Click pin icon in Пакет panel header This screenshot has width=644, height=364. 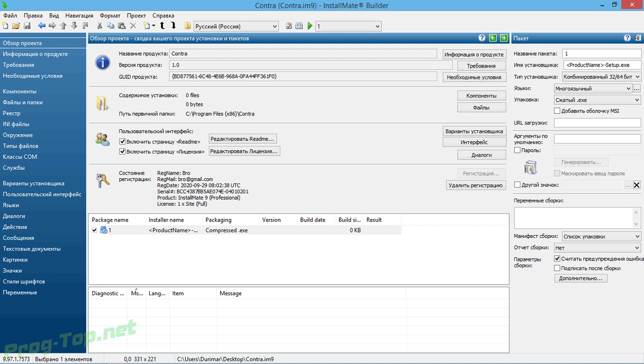point(637,38)
